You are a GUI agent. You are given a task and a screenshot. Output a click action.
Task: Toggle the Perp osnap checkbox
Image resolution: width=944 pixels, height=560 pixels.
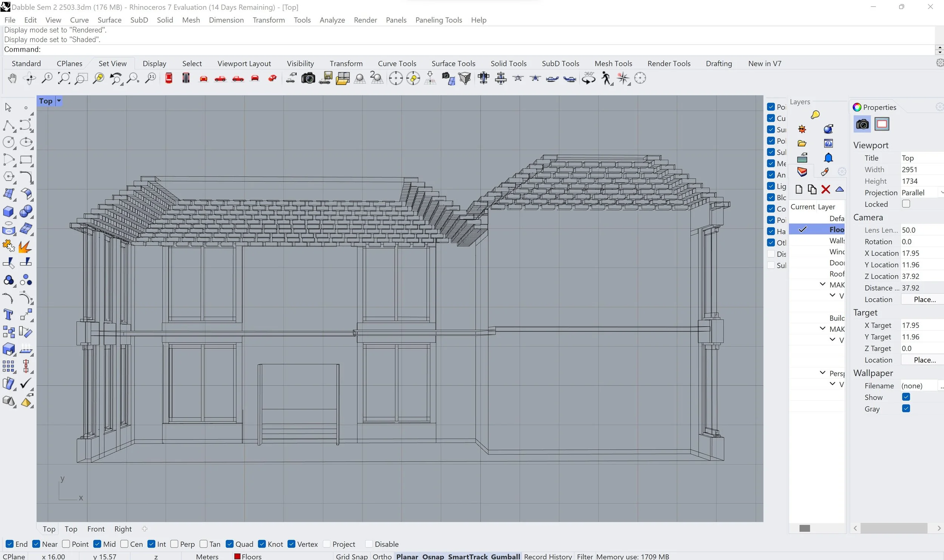pos(174,544)
